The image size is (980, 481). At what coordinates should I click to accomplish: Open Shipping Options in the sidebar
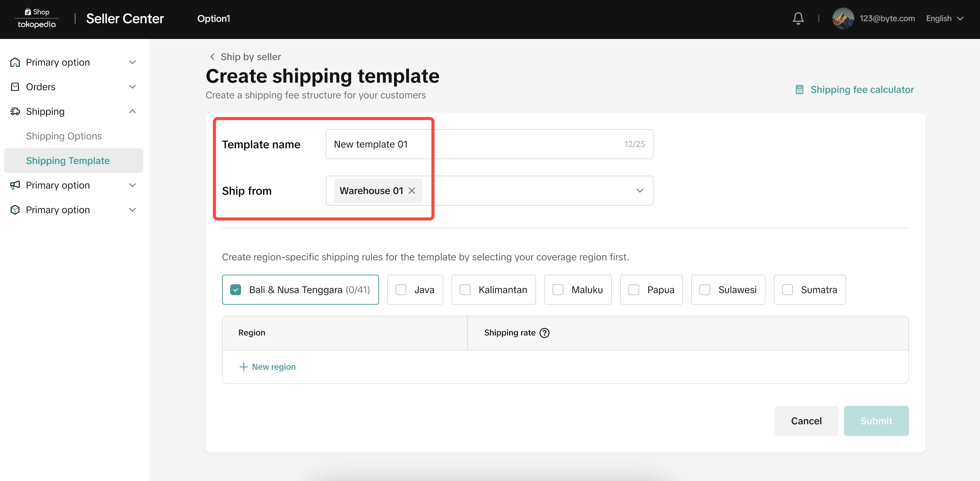64,136
